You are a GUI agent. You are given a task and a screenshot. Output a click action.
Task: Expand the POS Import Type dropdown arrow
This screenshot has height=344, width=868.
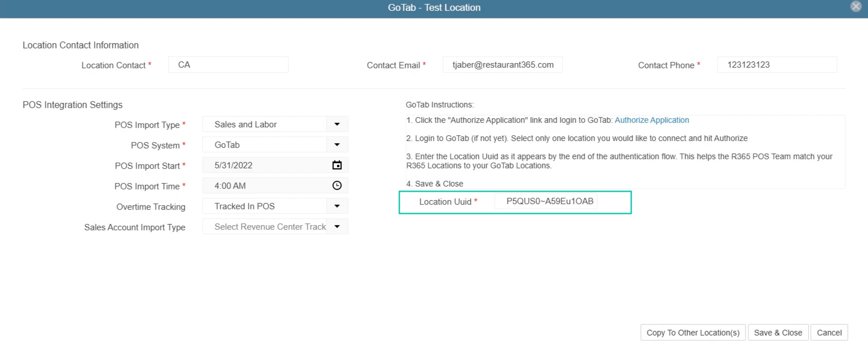[337, 124]
